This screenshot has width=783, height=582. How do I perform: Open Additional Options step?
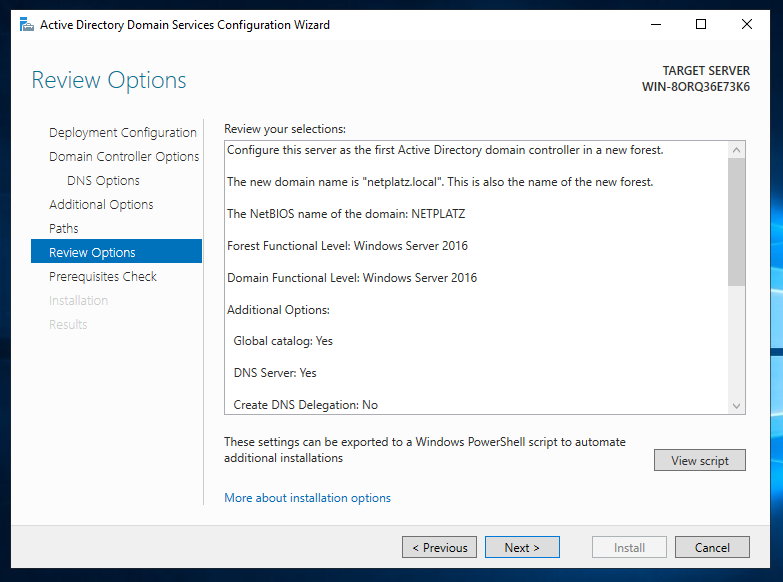101,204
